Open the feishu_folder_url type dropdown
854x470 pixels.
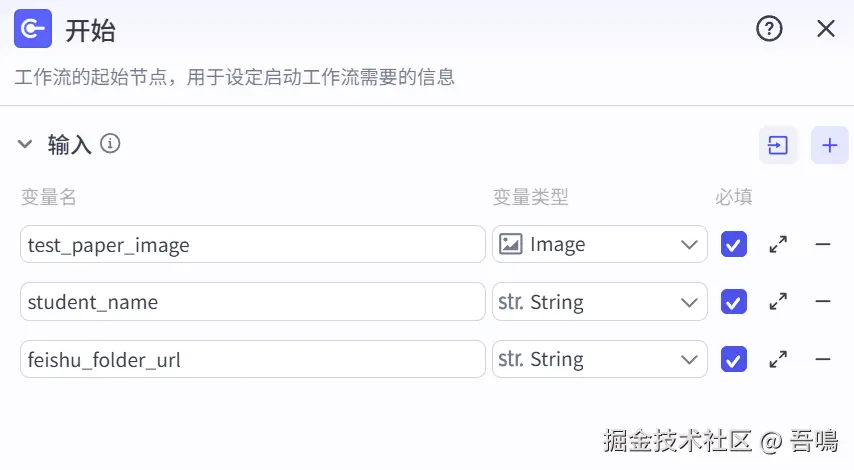click(599, 359)
